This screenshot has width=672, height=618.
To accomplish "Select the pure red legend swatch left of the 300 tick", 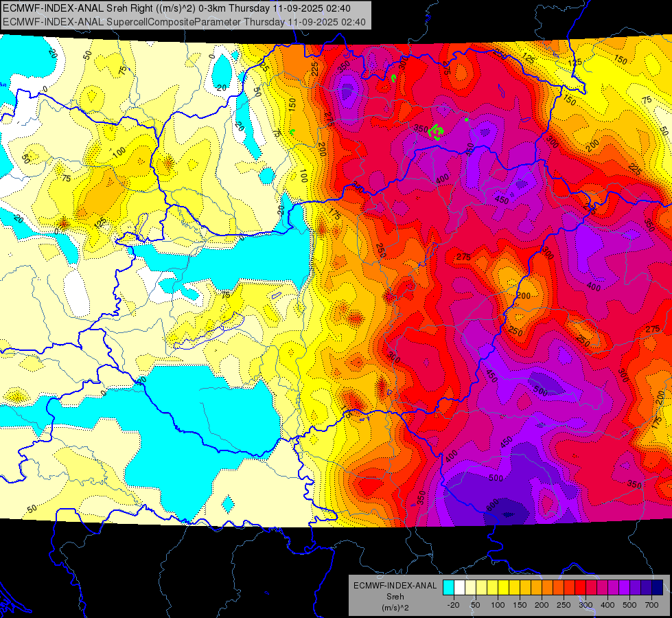I will pos(580,588).
